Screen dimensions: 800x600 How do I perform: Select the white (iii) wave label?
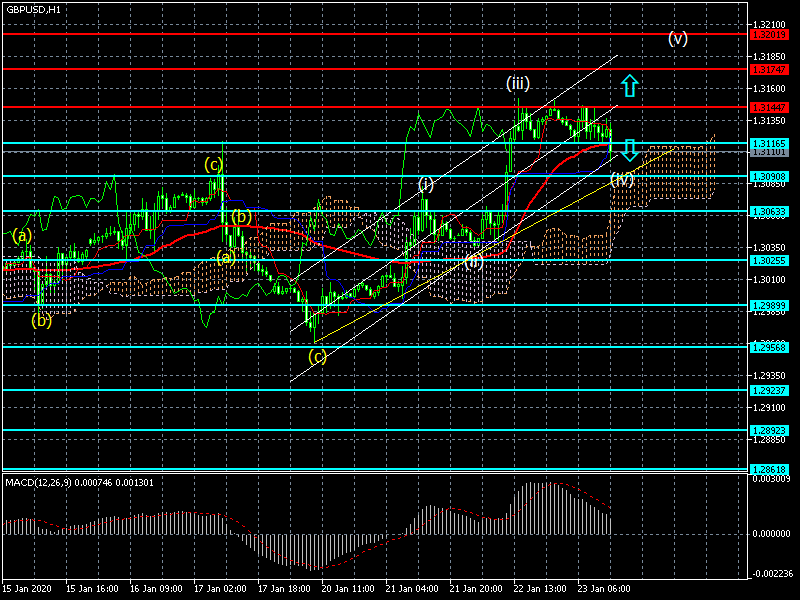pyautogui.click(x=518, y=83)
